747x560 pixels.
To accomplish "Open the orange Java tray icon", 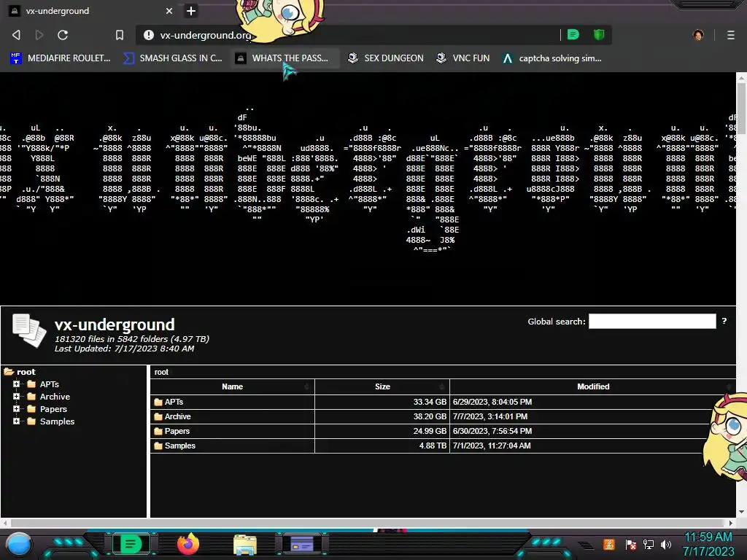I will pos(609,544).
